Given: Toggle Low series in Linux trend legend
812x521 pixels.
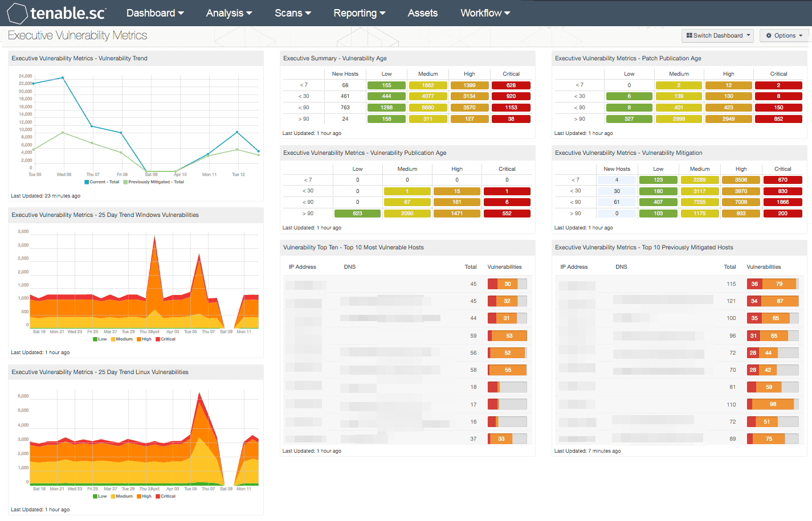Looking at the screenshot, I should coord(100,497).
